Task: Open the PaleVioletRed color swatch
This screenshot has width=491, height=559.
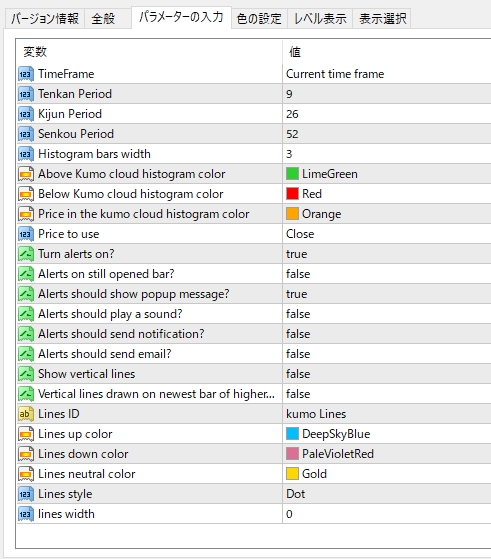Action: tap(292, 454)
